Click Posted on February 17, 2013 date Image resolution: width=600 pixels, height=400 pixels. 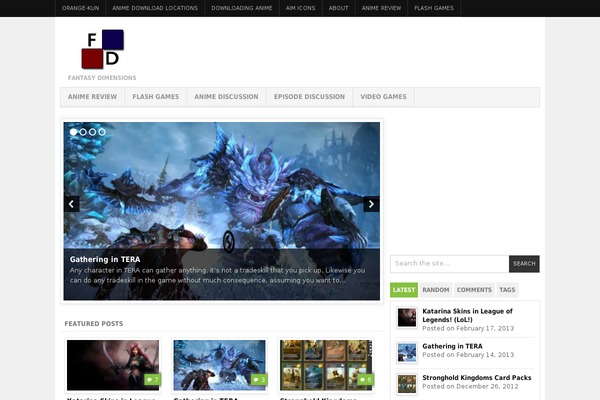click(468, 328)
